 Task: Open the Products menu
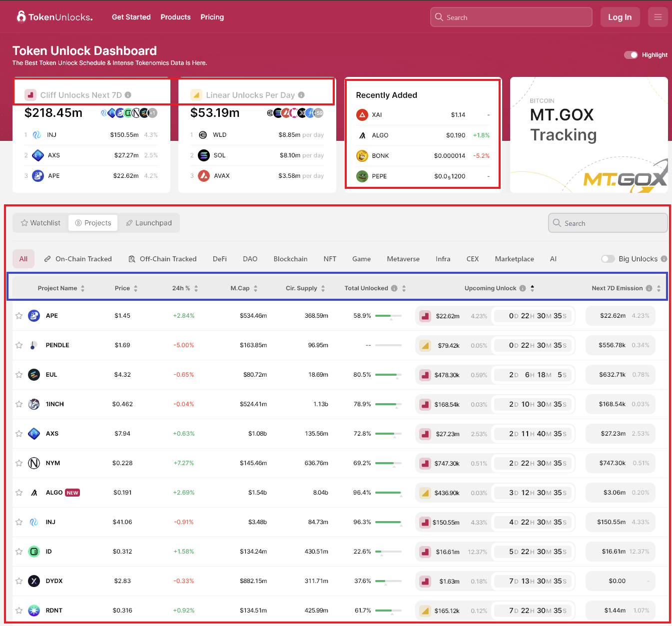point(175,17)
